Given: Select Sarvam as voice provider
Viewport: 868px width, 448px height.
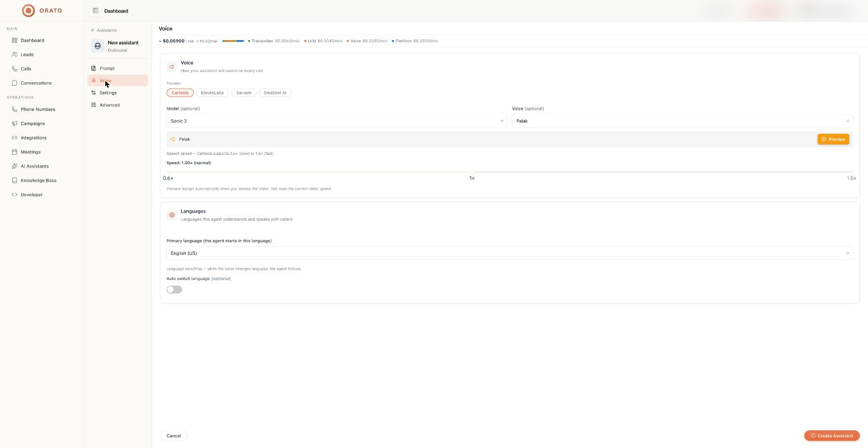Looking at the screenshot, I should [244, 93].
